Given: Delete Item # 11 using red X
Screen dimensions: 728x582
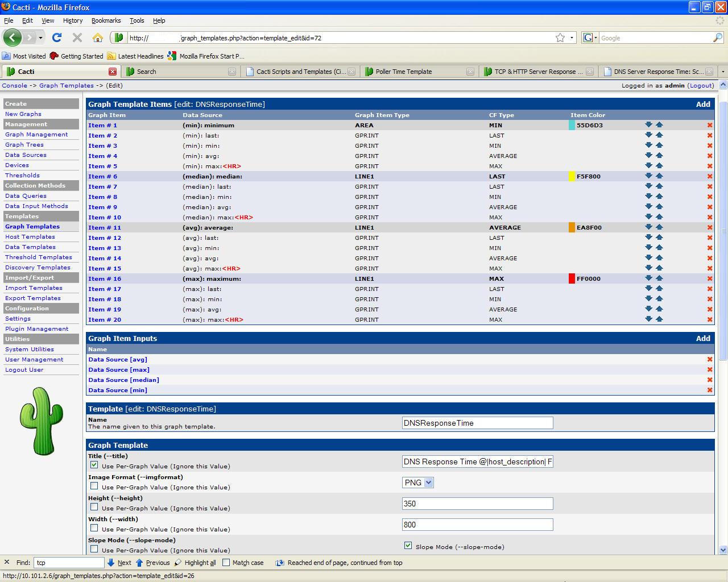Looking at the screenshot, I should coord(710,227).
